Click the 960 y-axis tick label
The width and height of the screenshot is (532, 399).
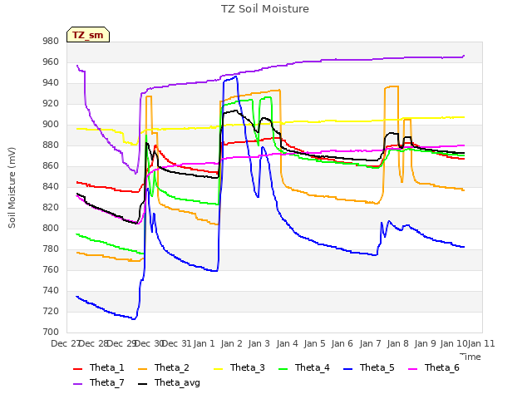(51, 62)
